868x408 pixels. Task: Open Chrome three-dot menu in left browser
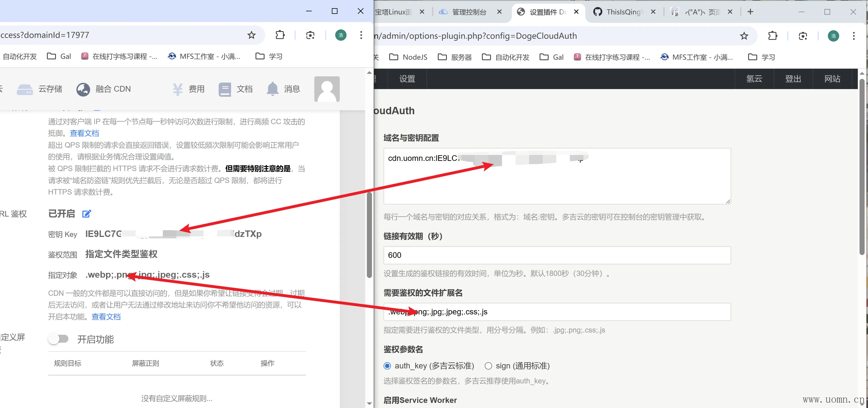coord(361,35)
